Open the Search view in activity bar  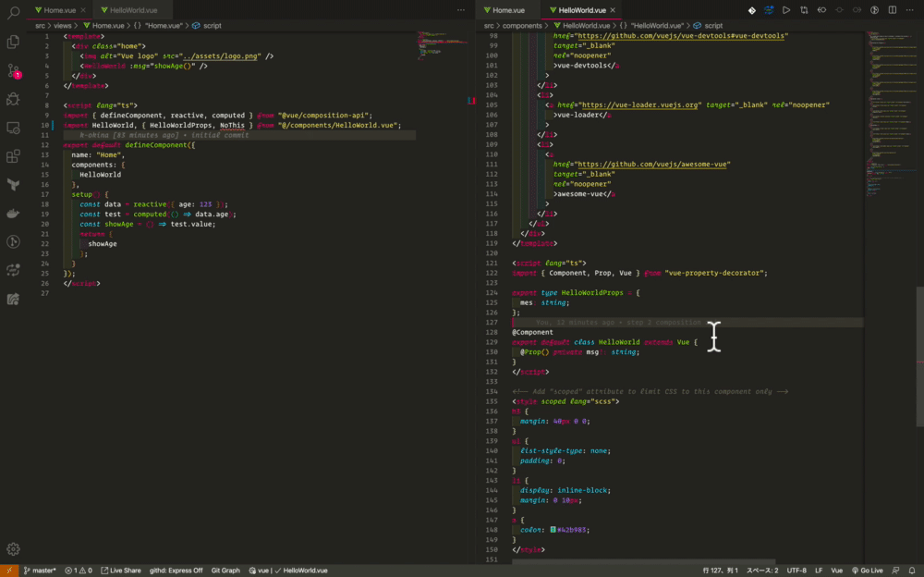(13, 12)
